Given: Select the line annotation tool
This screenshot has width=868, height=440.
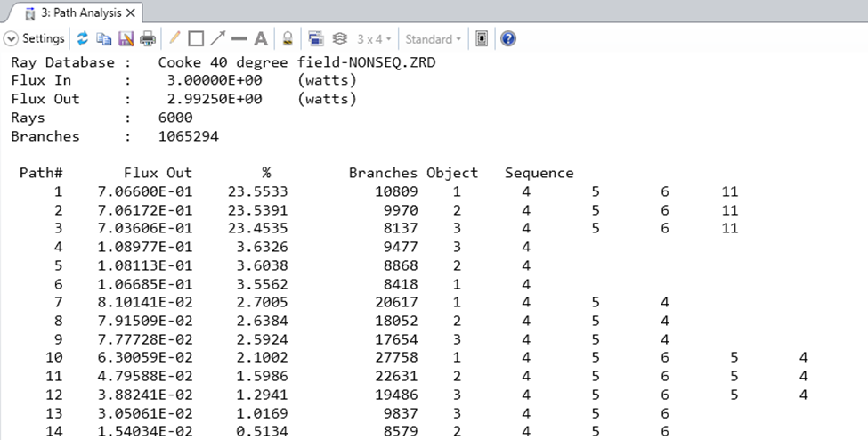Looking at the screenshot, I should coord(239,39).
